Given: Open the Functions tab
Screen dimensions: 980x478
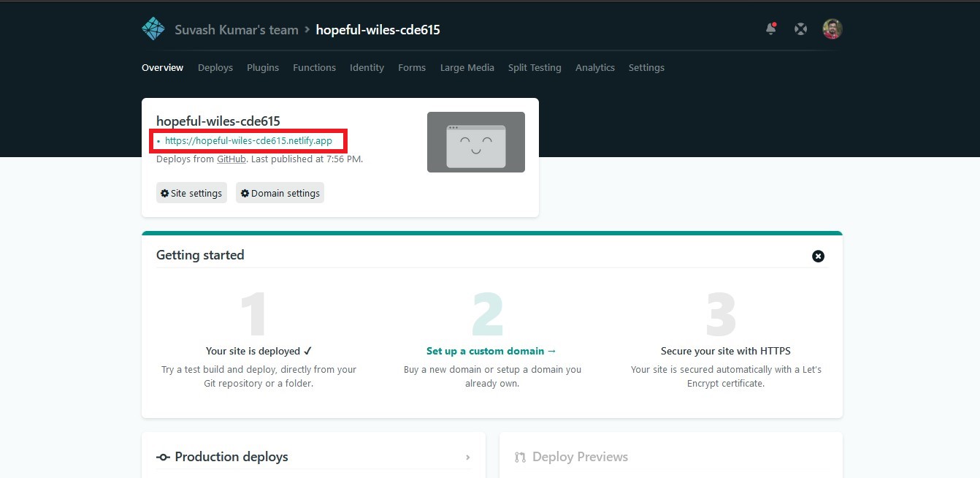Looking at the screenshot, I should pos(315,67).
